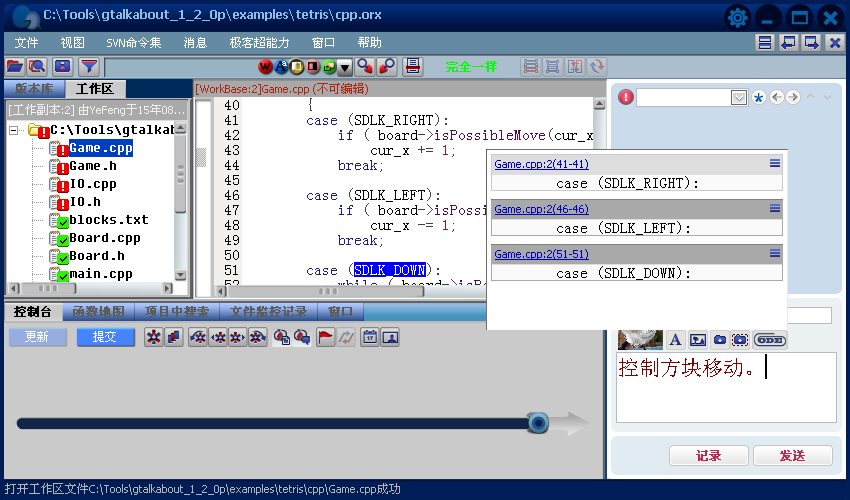Screen dimensions: 850x500
Task: Open the 消息 menu
Action: [x=195, y=42]
